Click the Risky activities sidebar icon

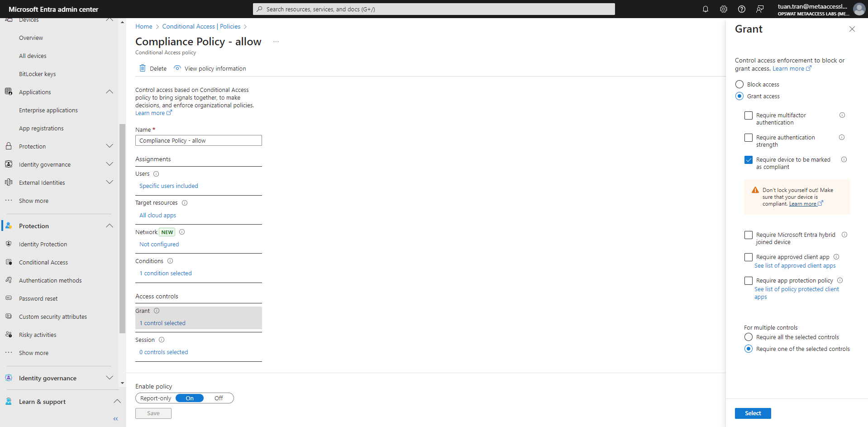9,334
